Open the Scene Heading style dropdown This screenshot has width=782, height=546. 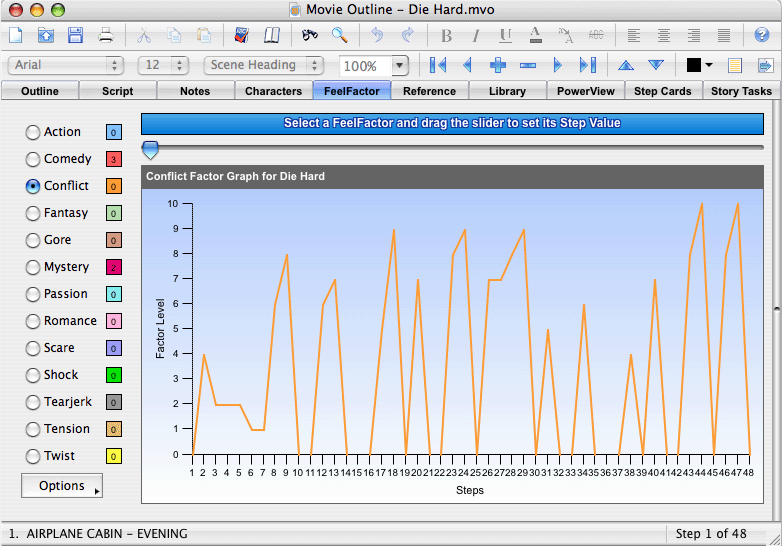coord(266,65)
